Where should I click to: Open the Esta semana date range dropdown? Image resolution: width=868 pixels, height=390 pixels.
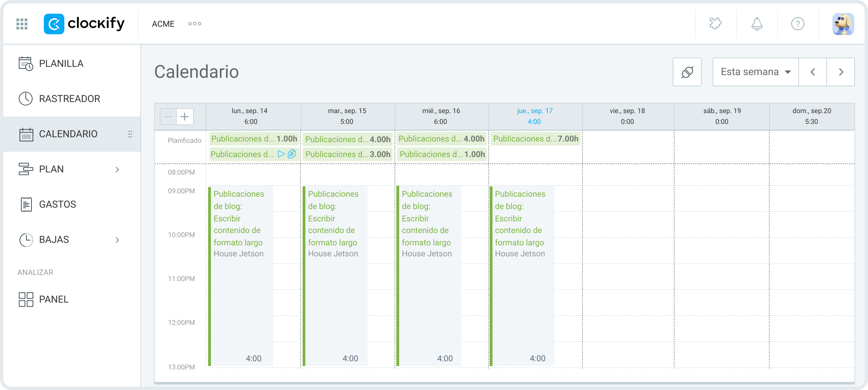click(x=755, y=72)
